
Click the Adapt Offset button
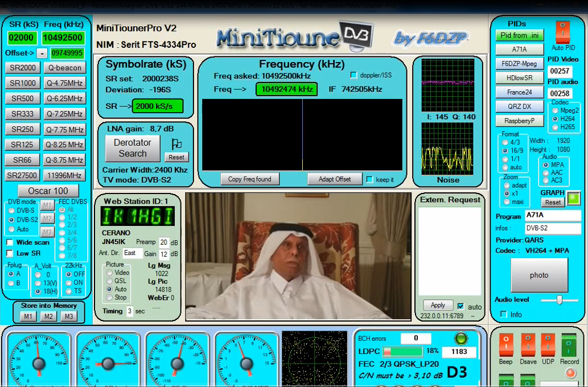pyautogui.click(x=335, y=179)
